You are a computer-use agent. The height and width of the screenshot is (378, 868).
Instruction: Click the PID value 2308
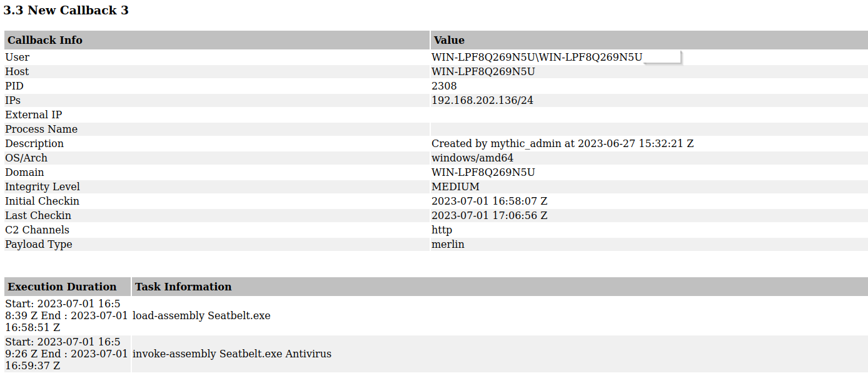click(x=444, y=86)
